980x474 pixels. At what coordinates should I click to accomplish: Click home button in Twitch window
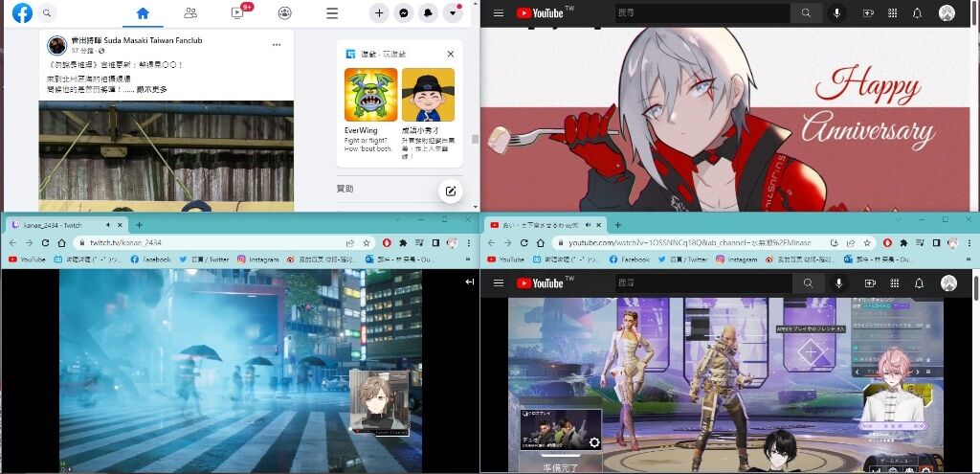click(x=61, y=242)
